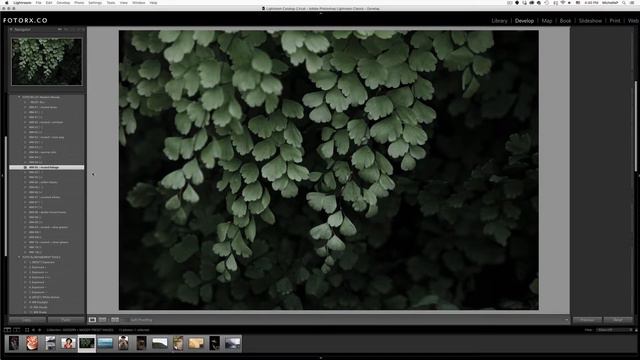Click the second window display icon

17,330
